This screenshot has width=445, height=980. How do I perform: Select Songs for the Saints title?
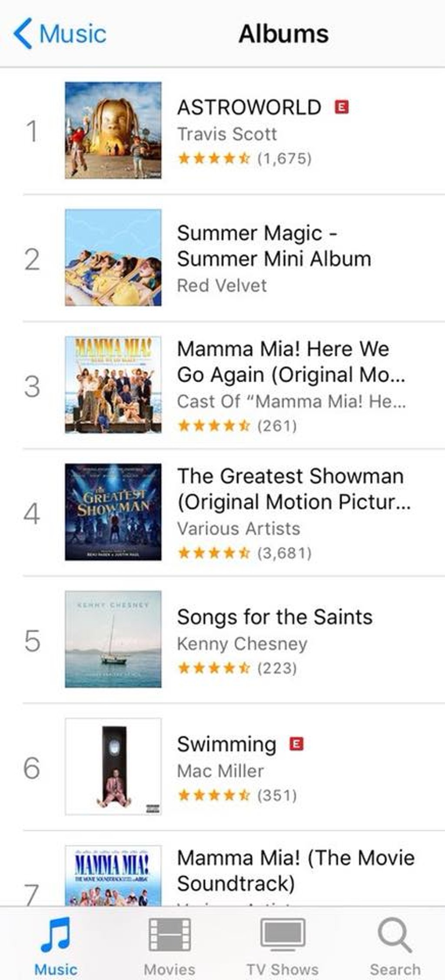click(x=275, y=617)
